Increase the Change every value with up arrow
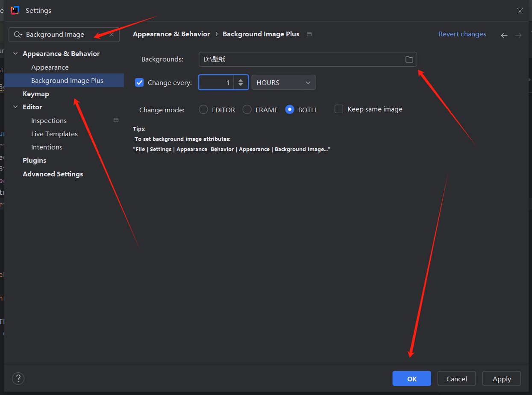532x395 pixels. click(241, 79)
